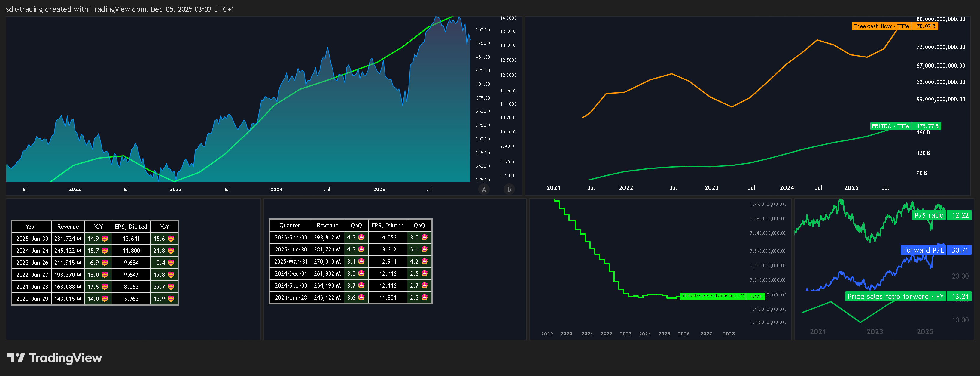The height and width of the screenshot is (376, 980).
Task: Click the emoji next to 15.7 YoY
Action: [x=105, y=251]
